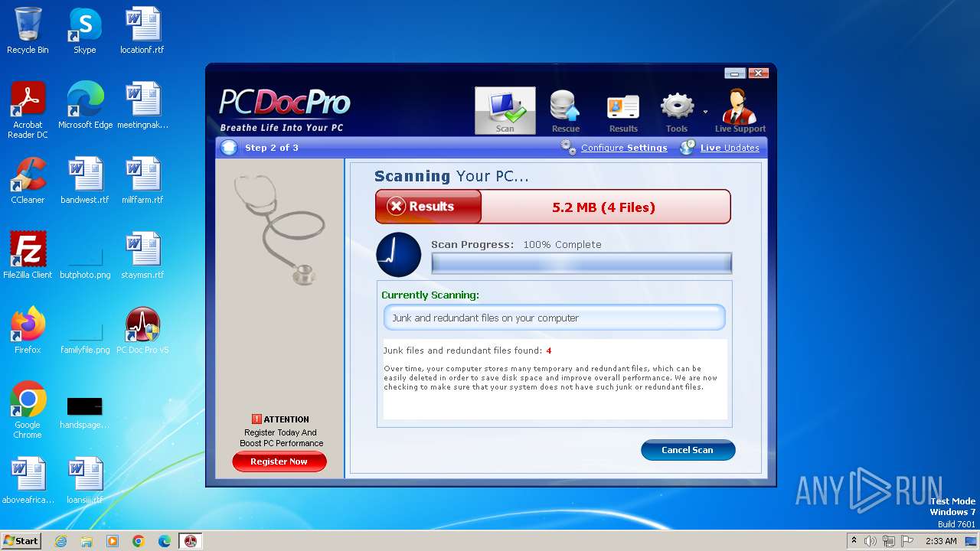
Task: Open the taskbar file explorer folder
Action: click(x=87, y=541)
